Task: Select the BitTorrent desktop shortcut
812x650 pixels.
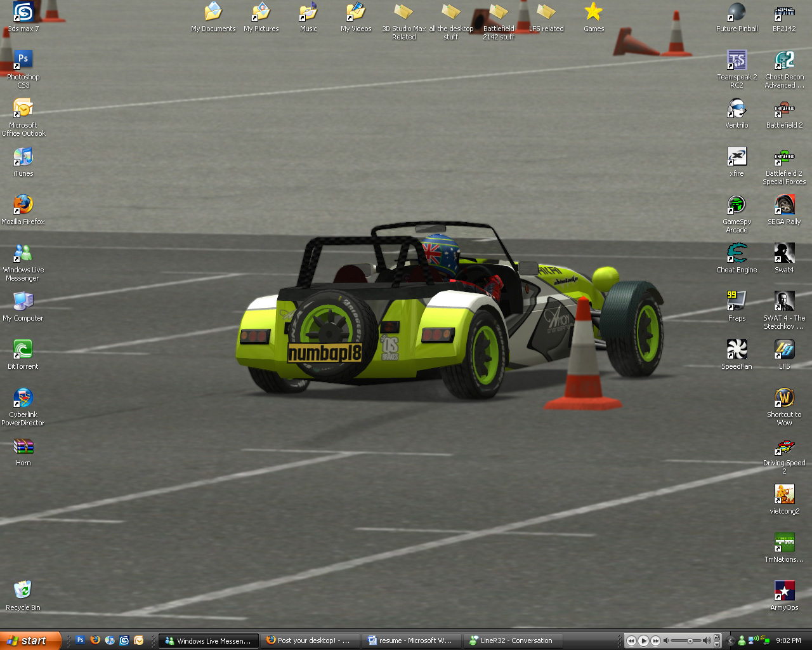Action: coord(23,355)
